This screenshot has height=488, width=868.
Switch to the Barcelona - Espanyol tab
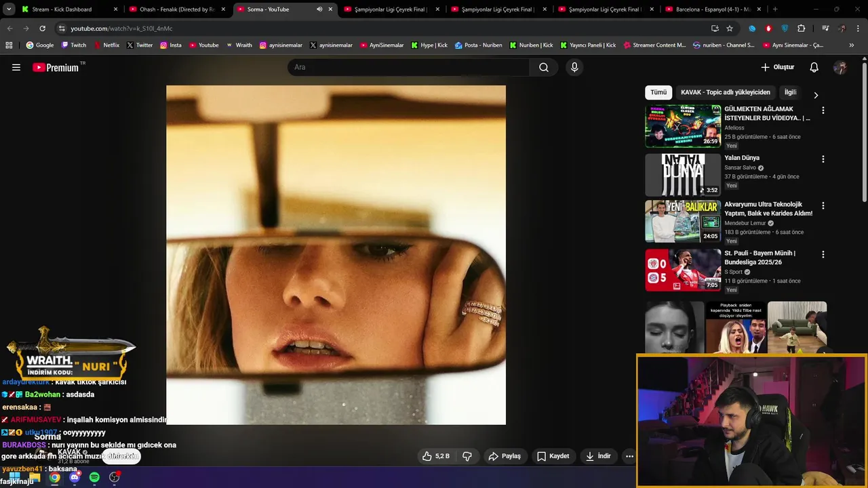(712, 9)
